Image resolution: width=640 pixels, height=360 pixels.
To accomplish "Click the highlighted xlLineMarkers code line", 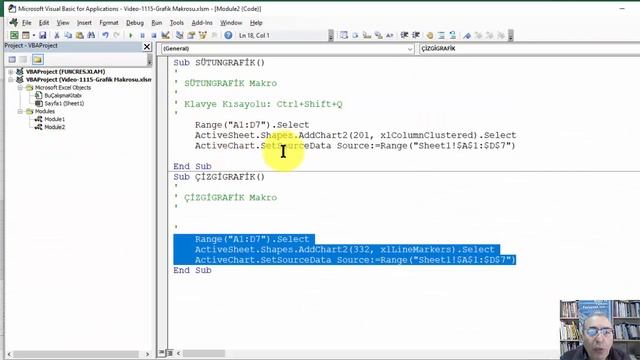I will click(x=344, y=249).
